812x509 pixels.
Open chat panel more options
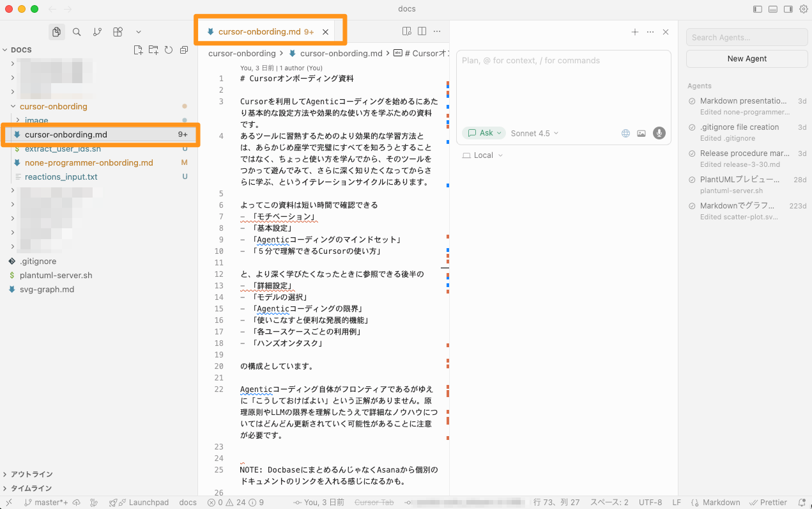click(650, 32)
